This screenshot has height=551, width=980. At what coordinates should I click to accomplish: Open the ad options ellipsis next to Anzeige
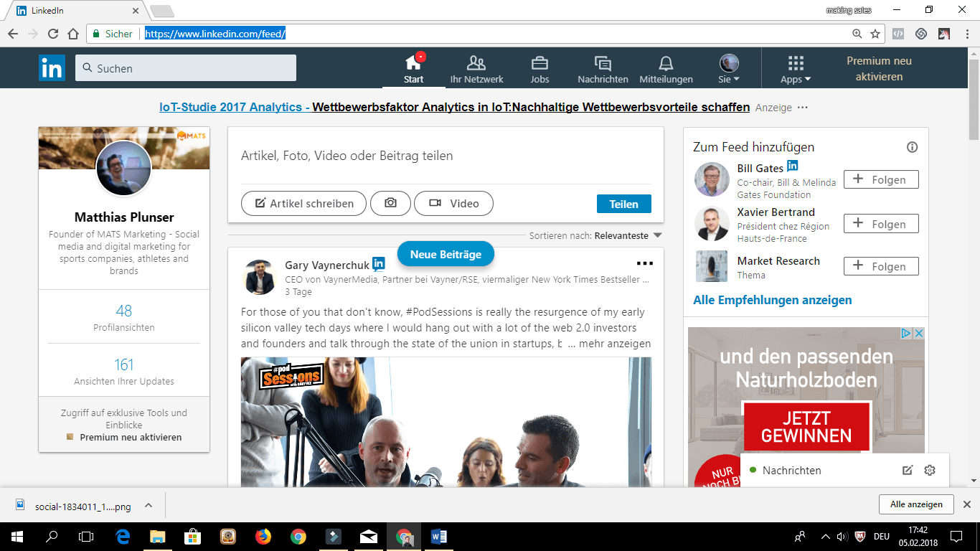point(803,108)
